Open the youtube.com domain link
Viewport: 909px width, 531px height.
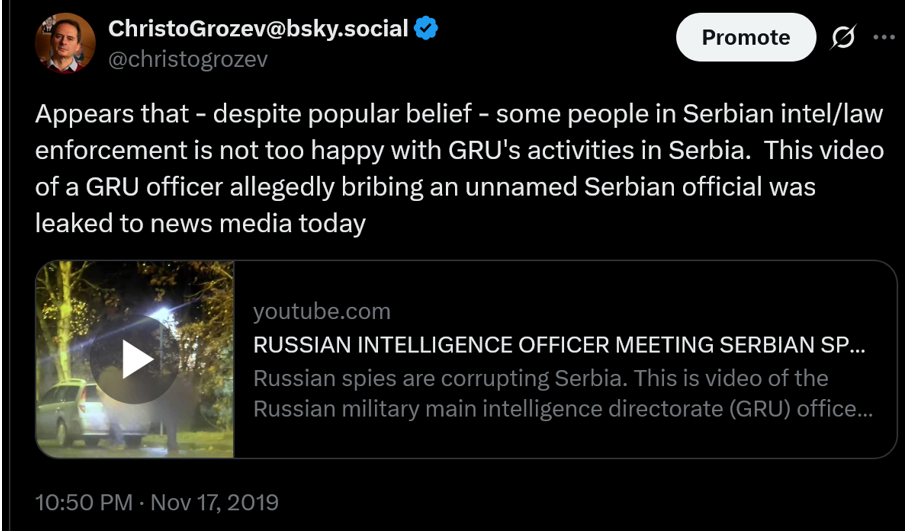[x=321, y=312]
